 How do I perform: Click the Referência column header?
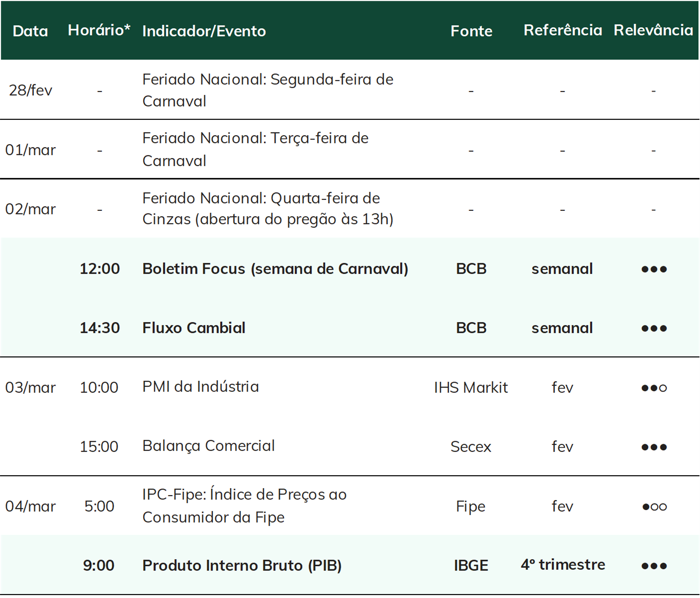point(563,30)
